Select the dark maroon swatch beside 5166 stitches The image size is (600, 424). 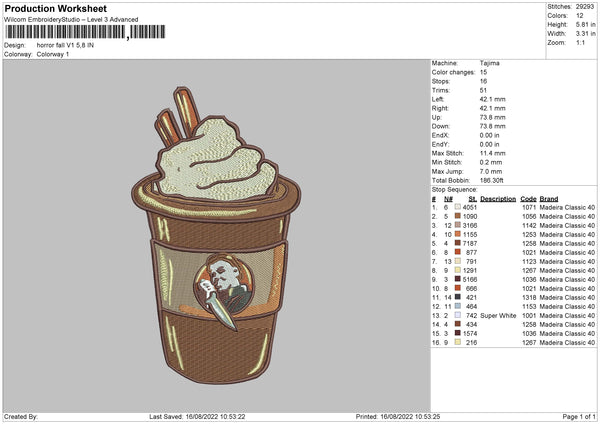(458, 279)
